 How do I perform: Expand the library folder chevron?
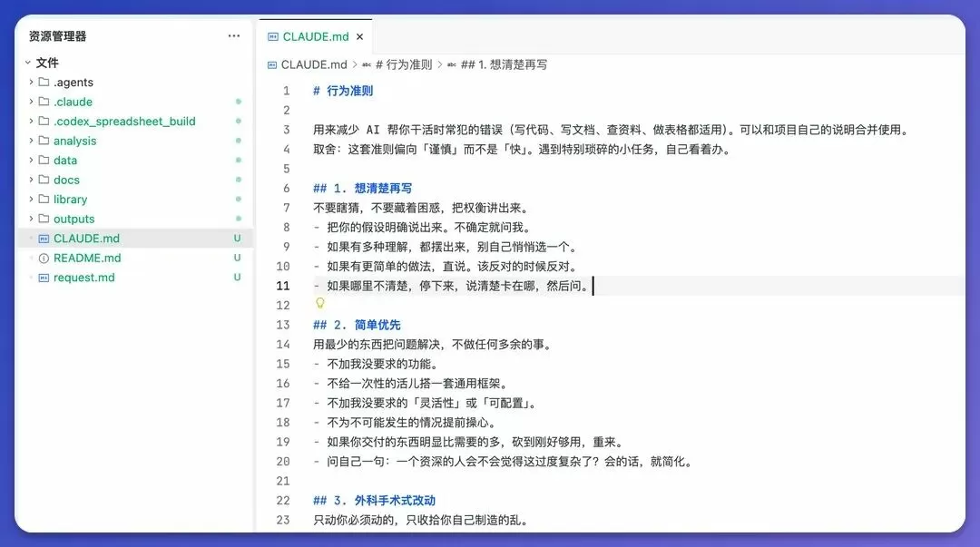[x=31, y=199]
